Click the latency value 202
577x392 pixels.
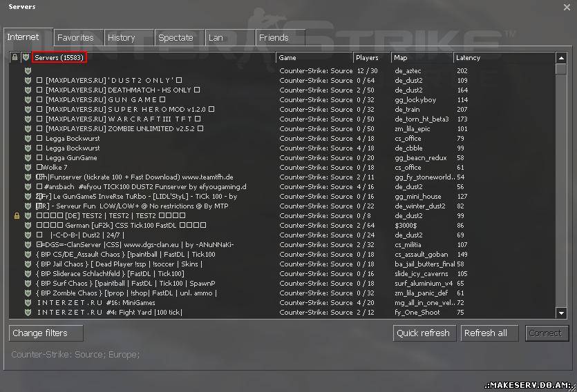point(462,70)
